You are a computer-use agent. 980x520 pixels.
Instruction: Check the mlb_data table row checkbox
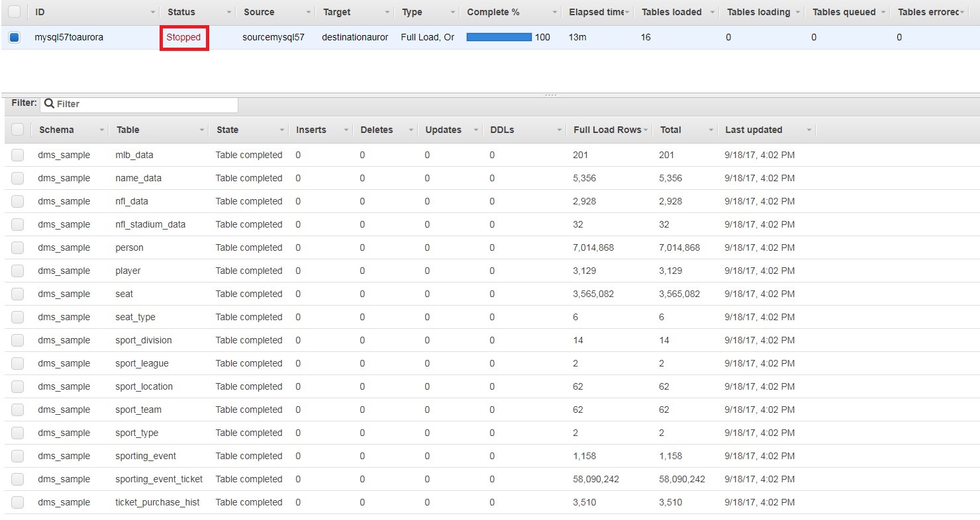pyautogui.click(x=18, y=155)
